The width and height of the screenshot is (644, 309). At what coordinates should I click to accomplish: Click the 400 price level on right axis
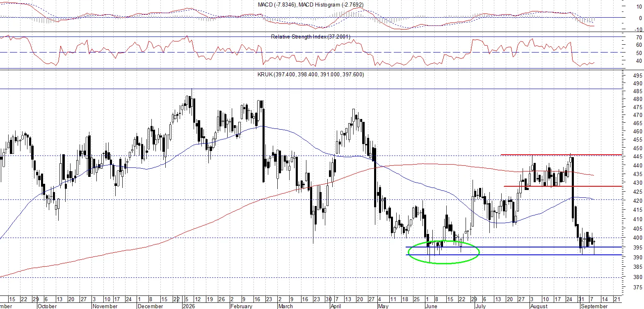638,238
